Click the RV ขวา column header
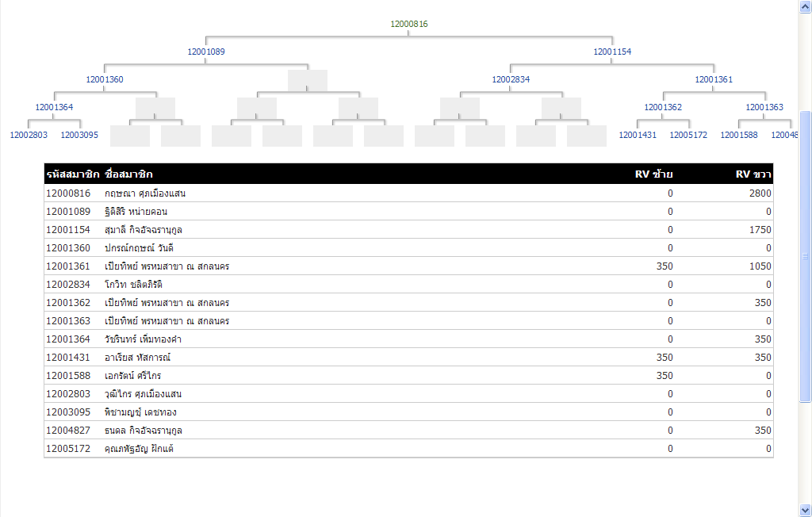Viewport: 812px width, 517px height. click(x=753, y=174)
